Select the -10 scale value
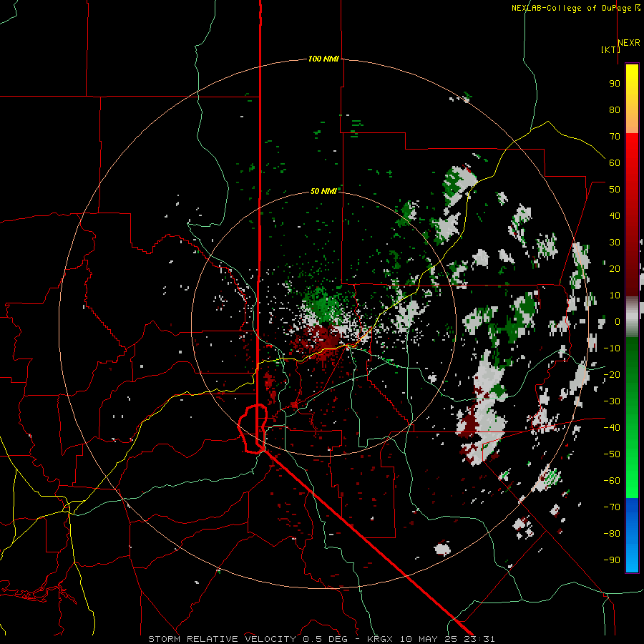644x644 pixels. 612,348
